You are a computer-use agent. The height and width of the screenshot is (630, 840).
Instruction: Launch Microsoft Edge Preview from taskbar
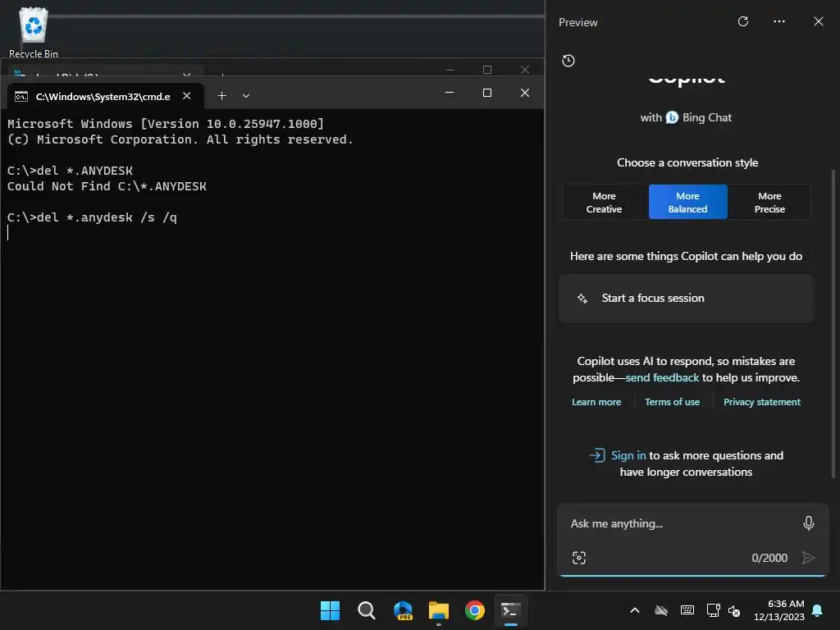pyautogui.click(x=403, y=610)
